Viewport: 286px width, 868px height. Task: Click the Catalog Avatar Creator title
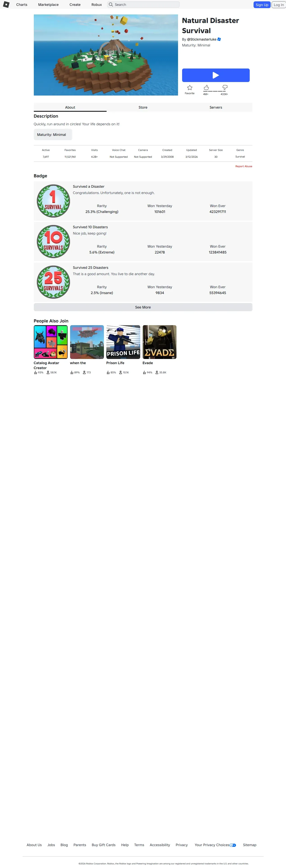pyautogui.click(x=46, y=365)
